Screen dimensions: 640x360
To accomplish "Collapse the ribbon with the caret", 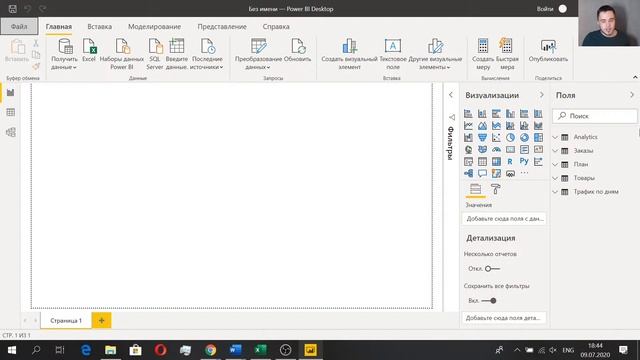I will tap(635, 77).
